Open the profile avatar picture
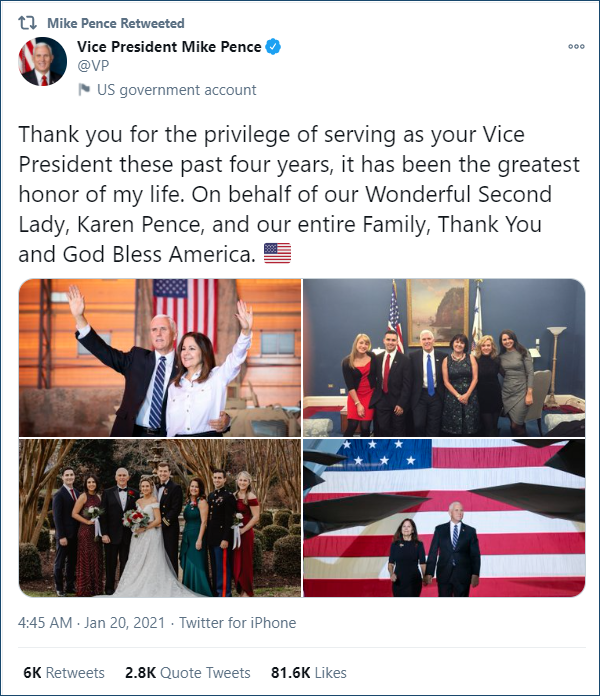 tap(43, 63)
